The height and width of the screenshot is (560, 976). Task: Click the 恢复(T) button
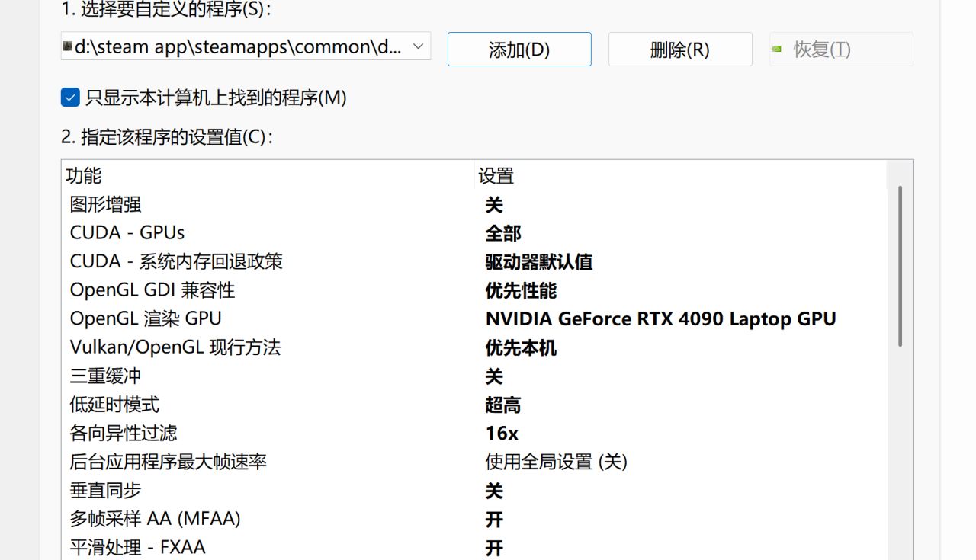pos(841,50)
